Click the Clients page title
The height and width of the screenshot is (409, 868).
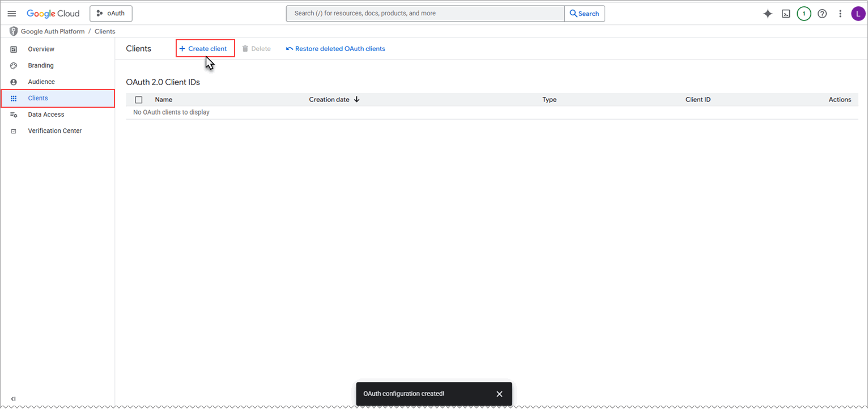pos(139,49)
